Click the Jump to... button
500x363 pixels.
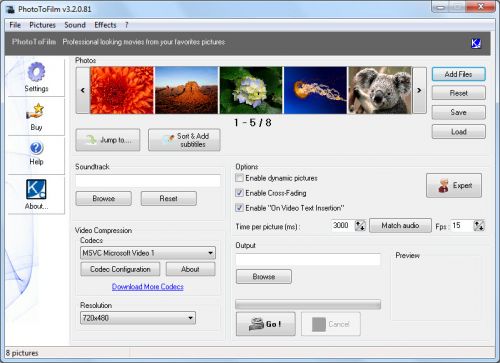pos(108,140)
